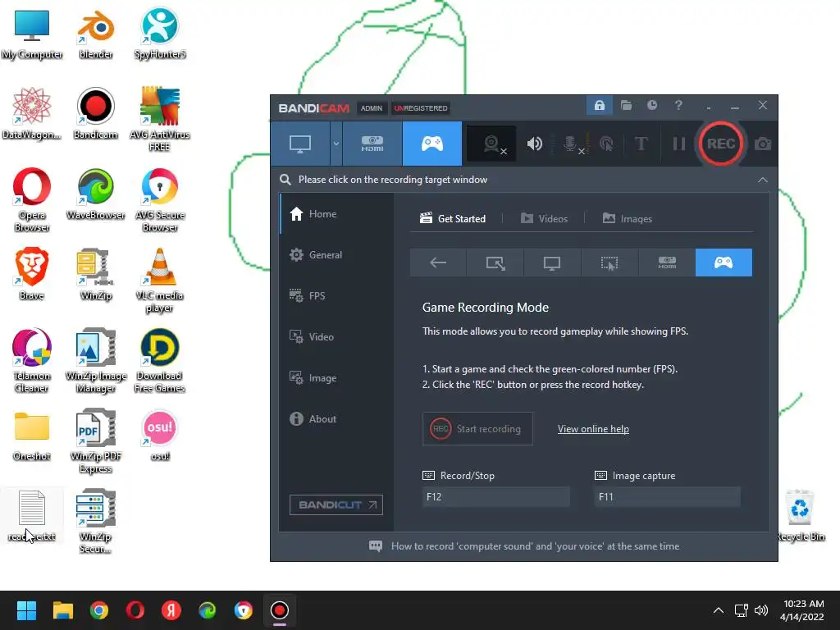Toggle microphone recording icon
The height and width of the screenshot is (630, 840).
click(x=571, y=144)
